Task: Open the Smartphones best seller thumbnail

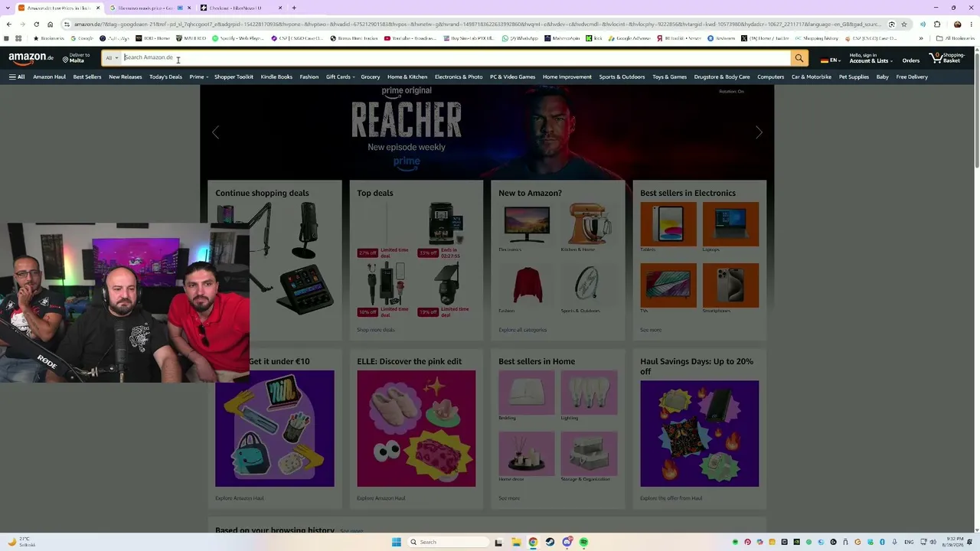Action: pos(730,285)
